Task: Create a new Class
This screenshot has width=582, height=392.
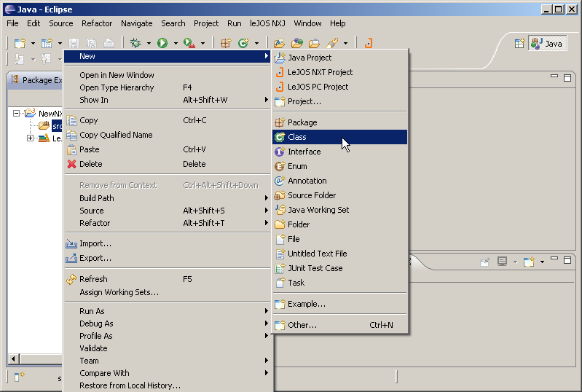Action: pos(340,136)
